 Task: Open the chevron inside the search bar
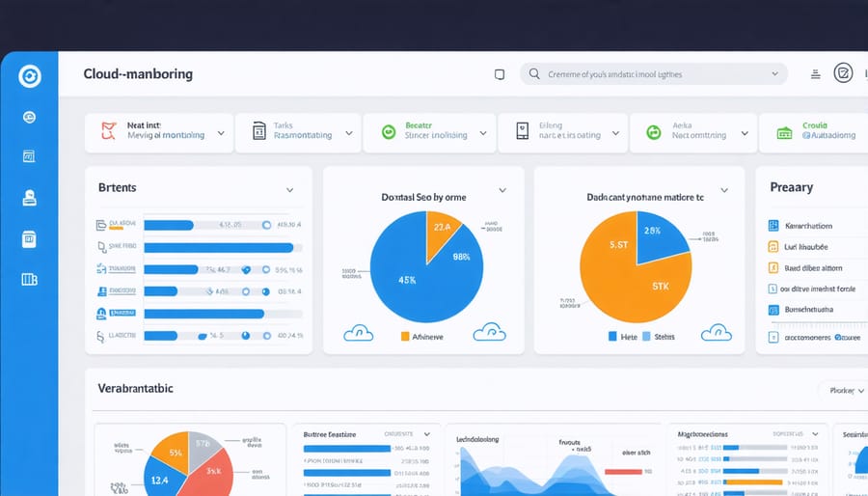pos(775,73)
